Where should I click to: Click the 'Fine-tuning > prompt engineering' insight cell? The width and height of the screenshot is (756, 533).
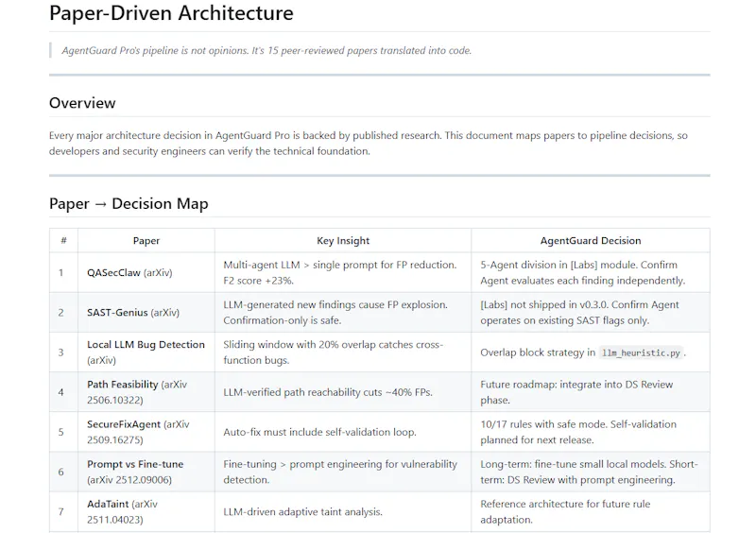click(x=343, y=472)
